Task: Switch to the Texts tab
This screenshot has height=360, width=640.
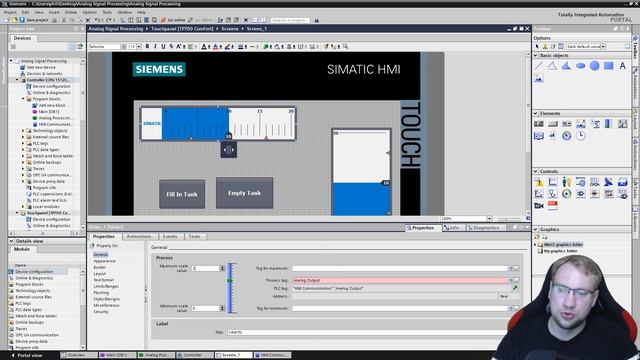Action: click(195, 236)
